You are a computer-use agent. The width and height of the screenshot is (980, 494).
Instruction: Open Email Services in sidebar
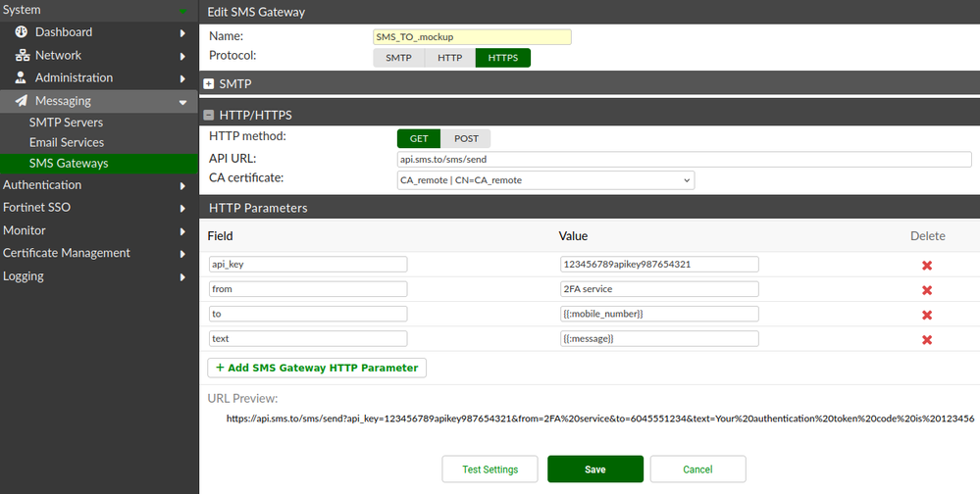coord(67,143)
